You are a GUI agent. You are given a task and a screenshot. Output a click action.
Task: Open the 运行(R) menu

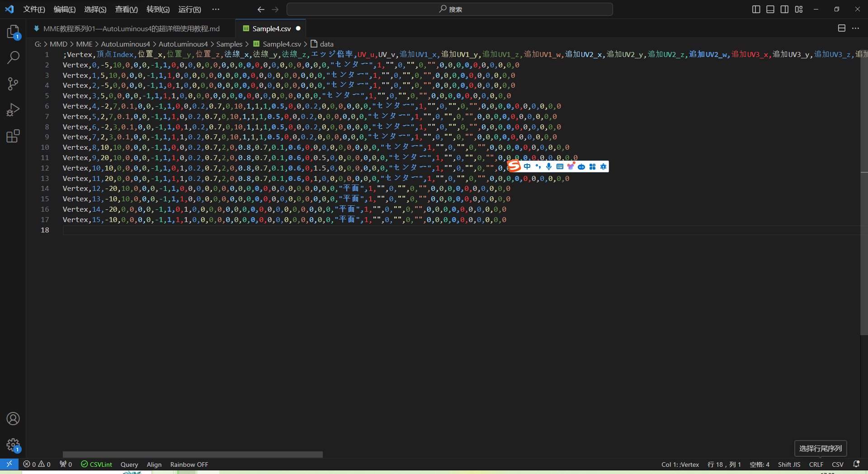click(x=189, y=9)
